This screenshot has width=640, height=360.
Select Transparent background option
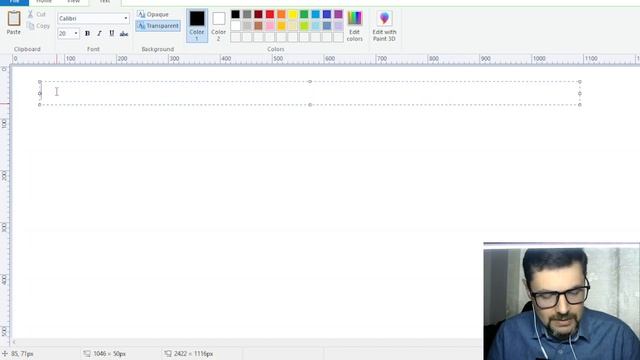pyautogui.click(x=158, y=26)
